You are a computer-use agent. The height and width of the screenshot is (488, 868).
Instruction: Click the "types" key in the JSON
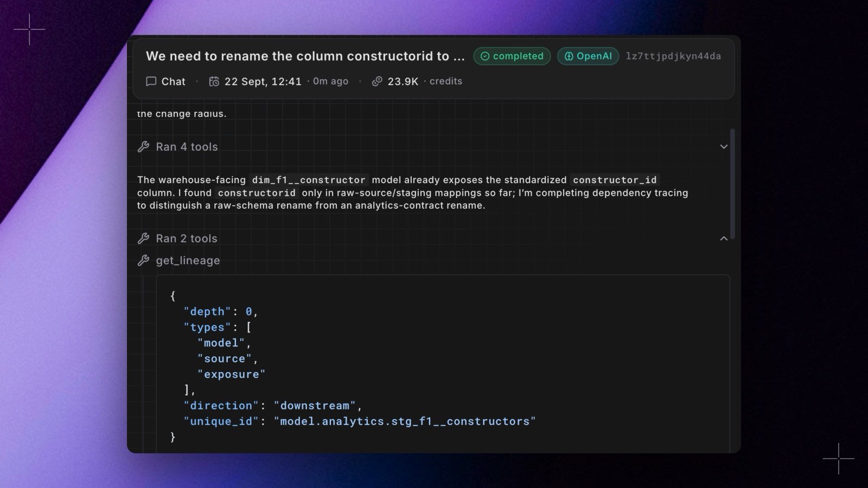click(x=207, y=327)
